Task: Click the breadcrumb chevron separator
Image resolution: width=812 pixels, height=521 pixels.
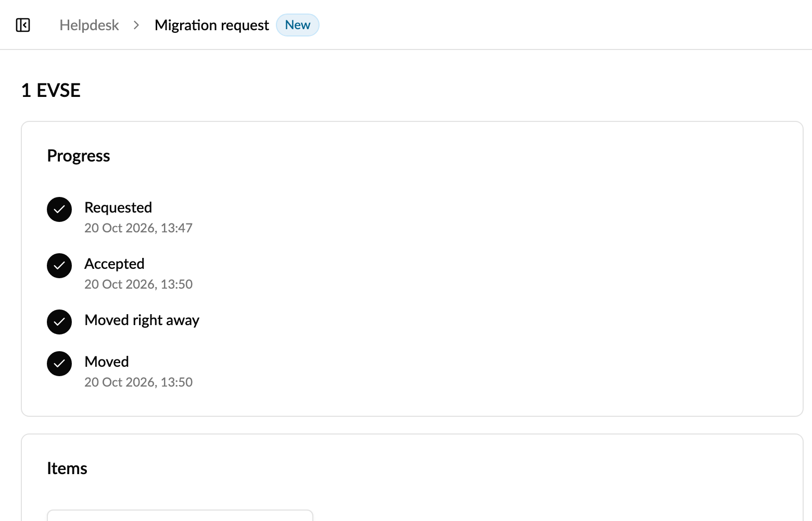Action: (x=136, y=25)
